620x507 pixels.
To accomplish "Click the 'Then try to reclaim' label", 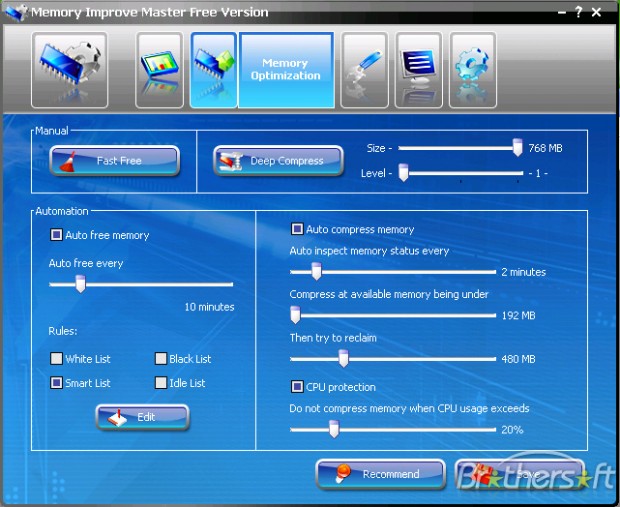I will click(x=333, y=338).
